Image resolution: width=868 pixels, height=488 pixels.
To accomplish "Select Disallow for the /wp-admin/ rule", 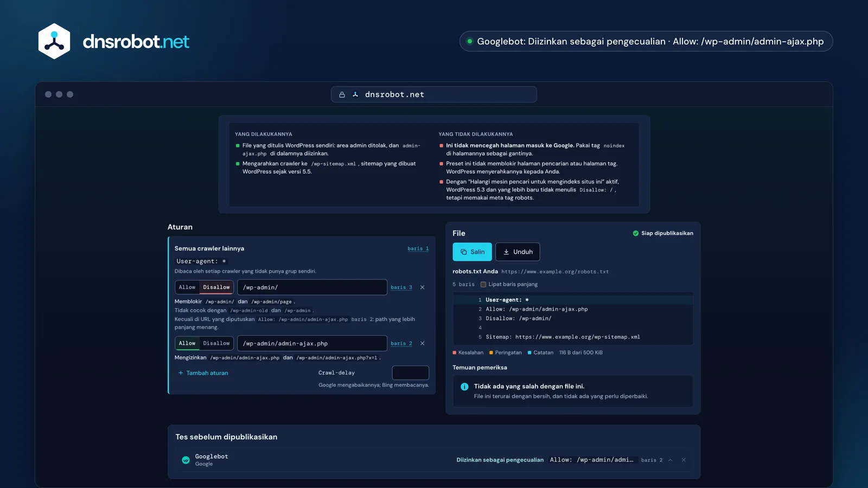I will point(216,287).
